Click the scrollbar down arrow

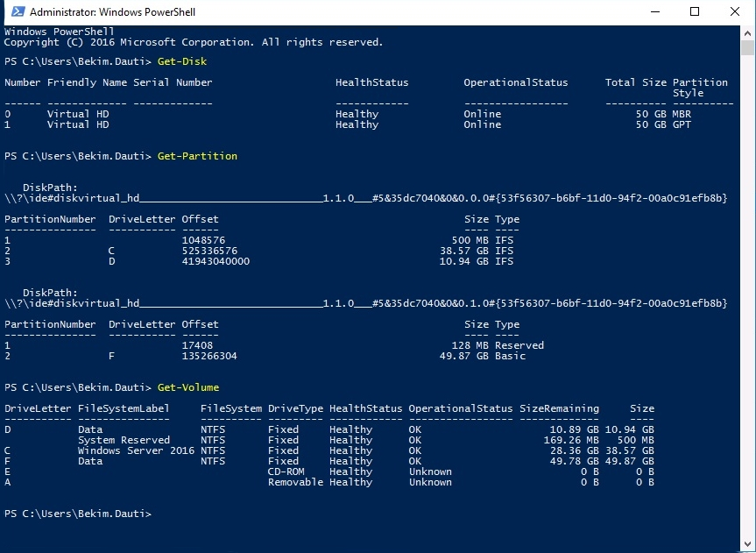point(747,545)
